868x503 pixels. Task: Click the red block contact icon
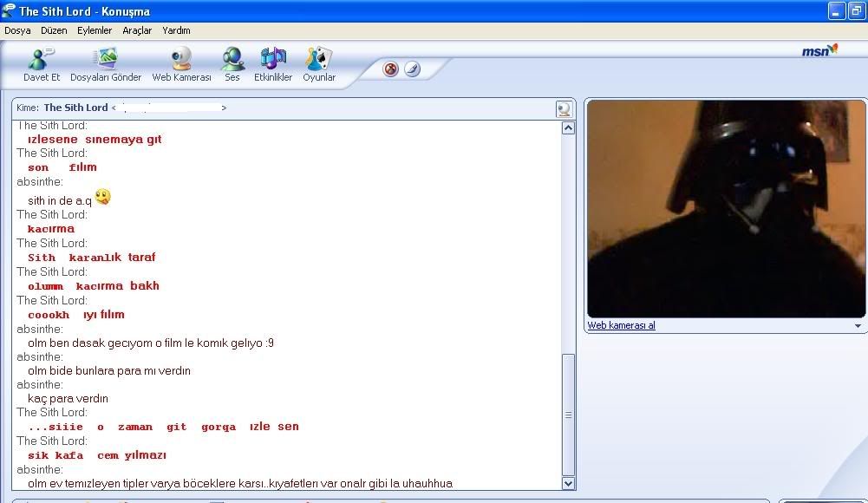[390, 69]
